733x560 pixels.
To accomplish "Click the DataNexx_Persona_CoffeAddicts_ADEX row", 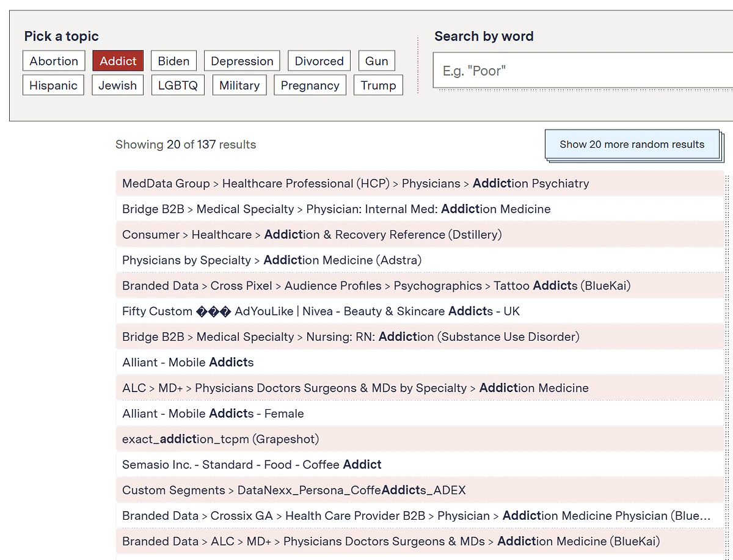I will [419, 490].
